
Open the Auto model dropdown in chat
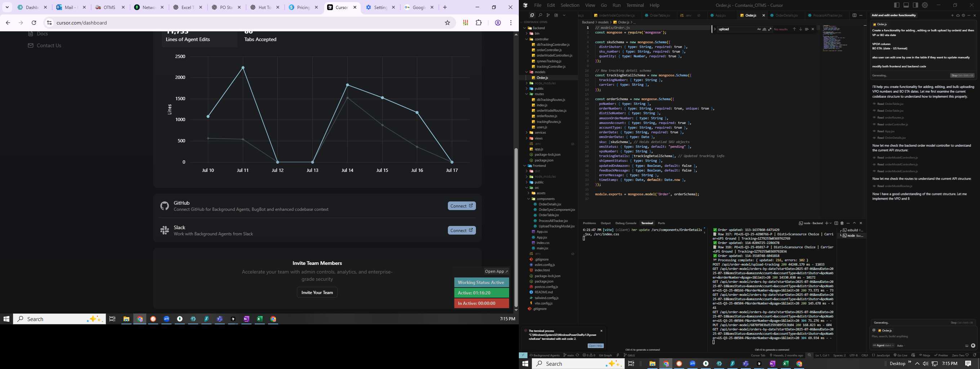pyautogui.click(x=900, y=346)
